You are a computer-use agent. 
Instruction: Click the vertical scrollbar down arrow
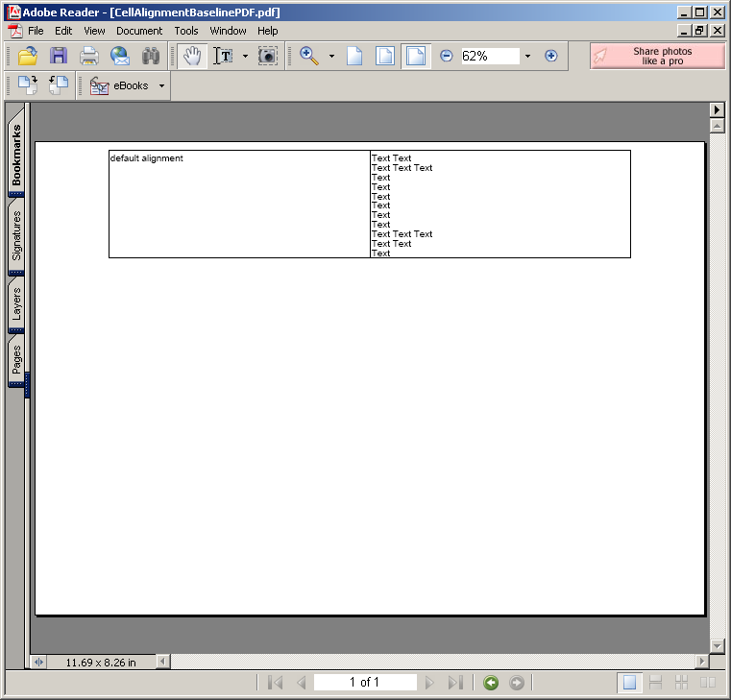pos(717,645)
